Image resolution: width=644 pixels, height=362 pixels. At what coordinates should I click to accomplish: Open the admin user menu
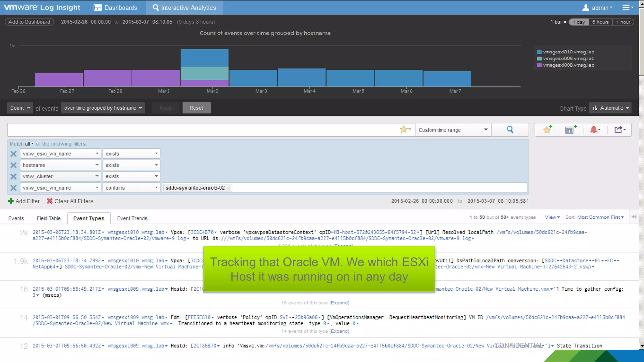597,8
